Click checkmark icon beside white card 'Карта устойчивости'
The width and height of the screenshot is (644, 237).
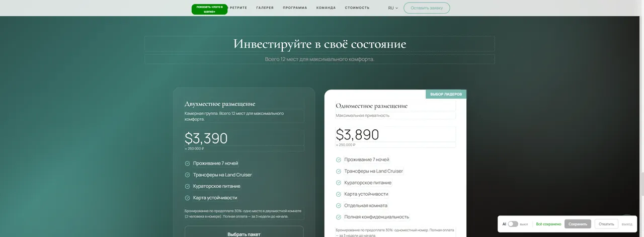[x=339, y=194]
